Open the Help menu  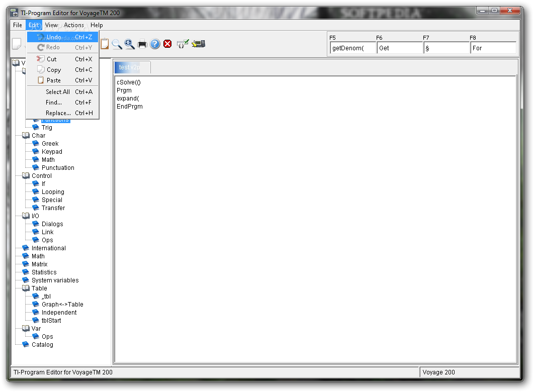97,25
